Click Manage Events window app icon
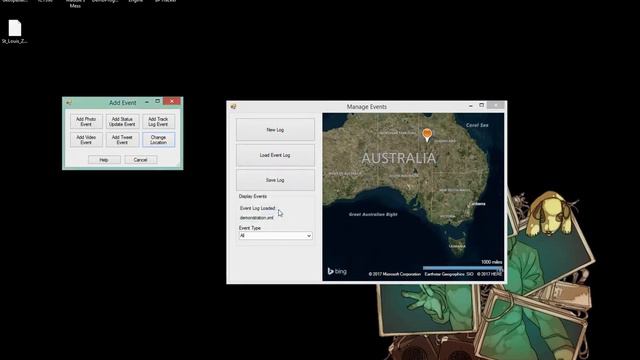This screenshot has width=640, height=360. 233,107
